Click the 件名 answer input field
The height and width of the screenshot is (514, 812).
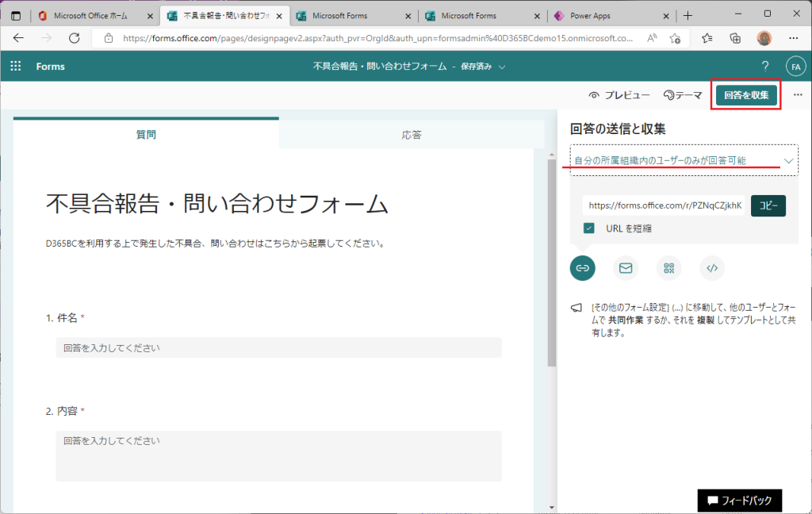(x=278, y=347)
